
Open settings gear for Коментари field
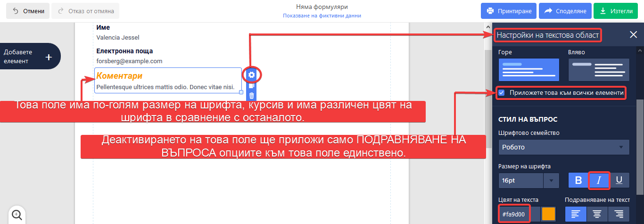[252, 75]
